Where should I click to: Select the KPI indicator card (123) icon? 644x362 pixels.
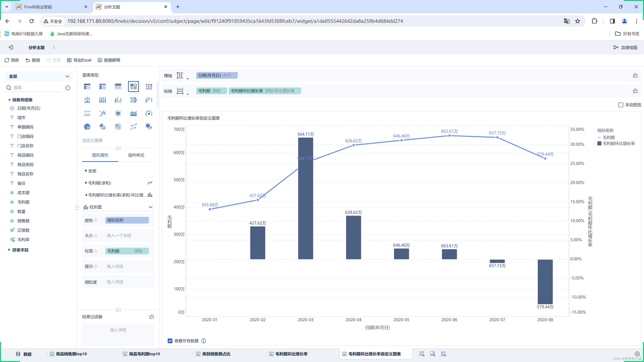[149, 86]
